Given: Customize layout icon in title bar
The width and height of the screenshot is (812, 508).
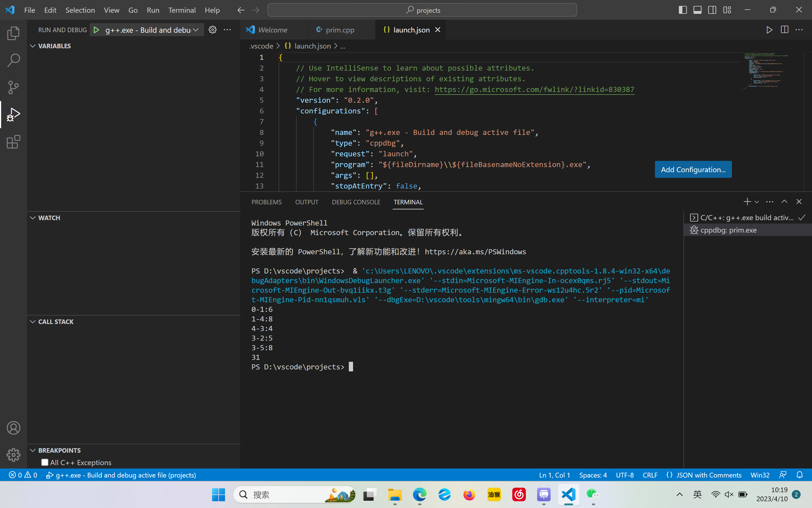Looking at the screenshot, I should point(727,10).
